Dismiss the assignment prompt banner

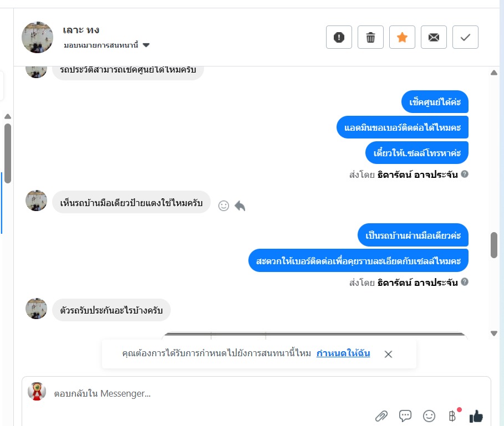click(x=388, y=354)
